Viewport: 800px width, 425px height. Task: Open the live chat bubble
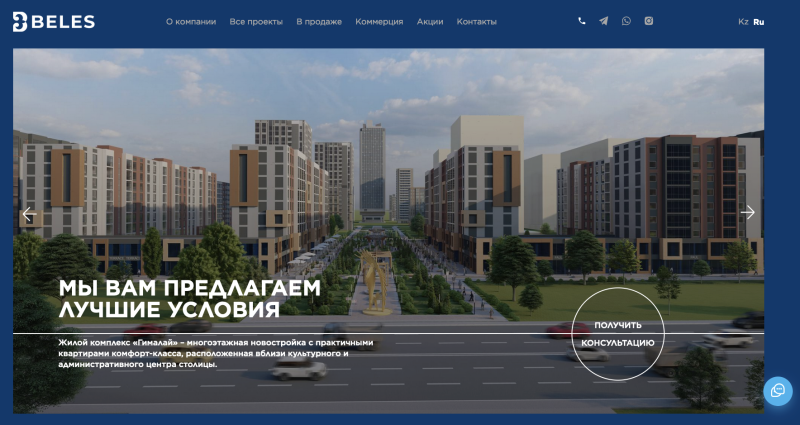click(778, 391)
